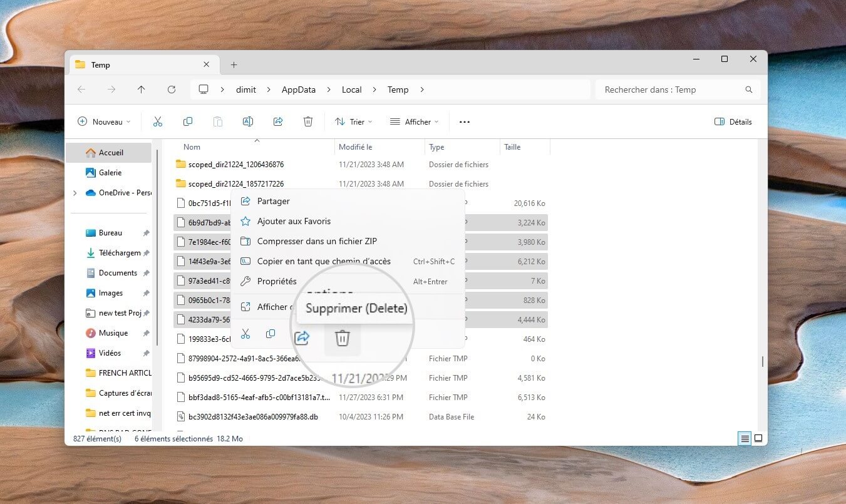Switch to large thumbnails view icon in status bar
Viewport: 846px width, 504px height.
coord(758,439)
